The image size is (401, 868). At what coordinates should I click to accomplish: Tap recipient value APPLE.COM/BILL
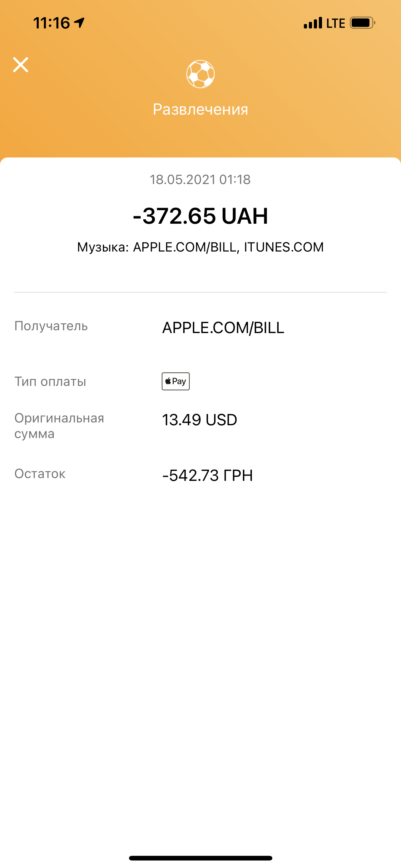coord(223,328)
